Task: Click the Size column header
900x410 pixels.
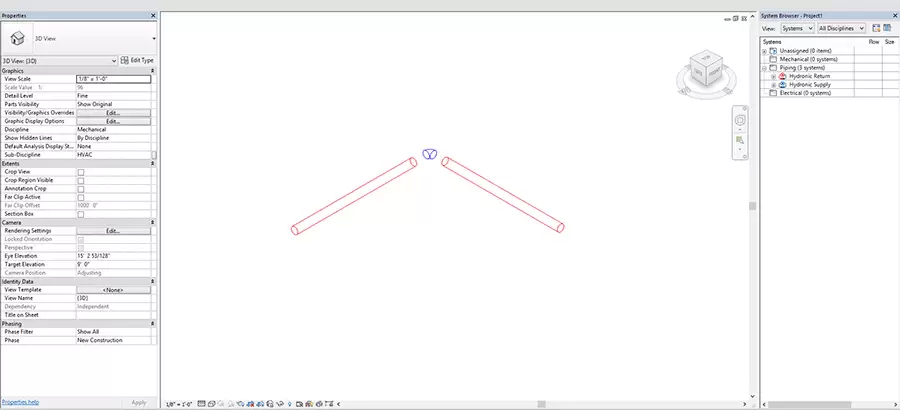Action: 889,42
